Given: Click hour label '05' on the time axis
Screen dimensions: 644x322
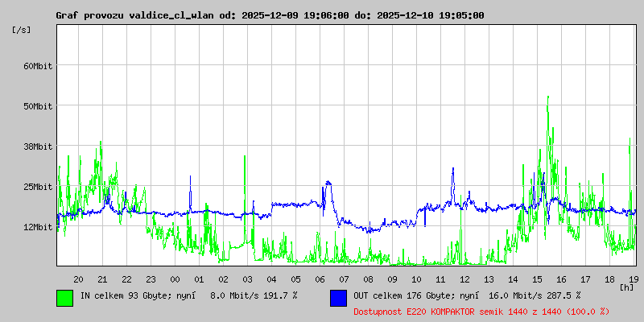Looking at the screenshot, I should click(295, 279).
